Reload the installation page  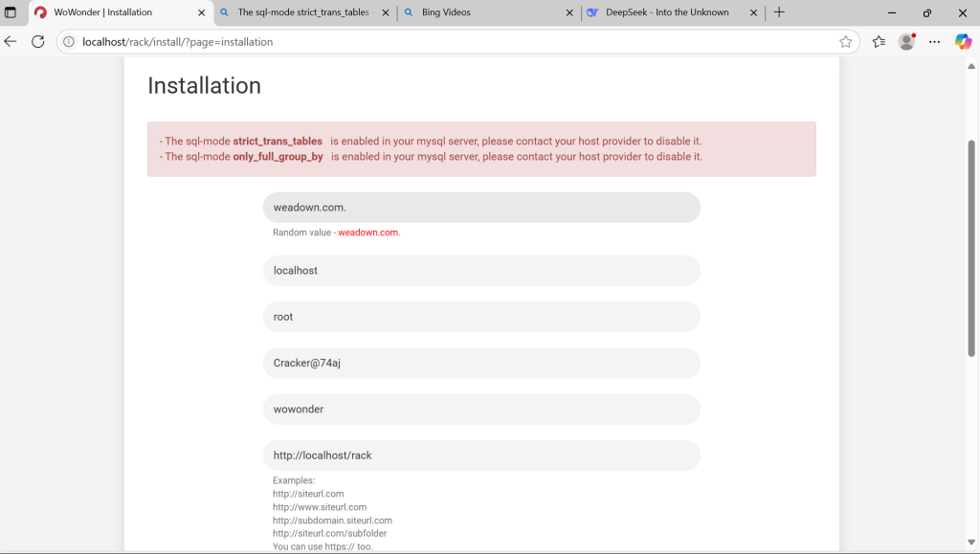click(x=38, y=42)
